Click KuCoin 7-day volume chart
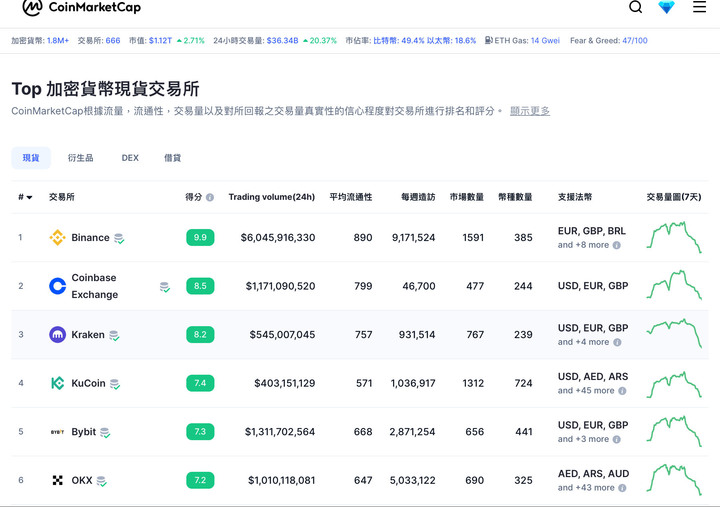The image size is (720, 507). click(x=674, y=385)
